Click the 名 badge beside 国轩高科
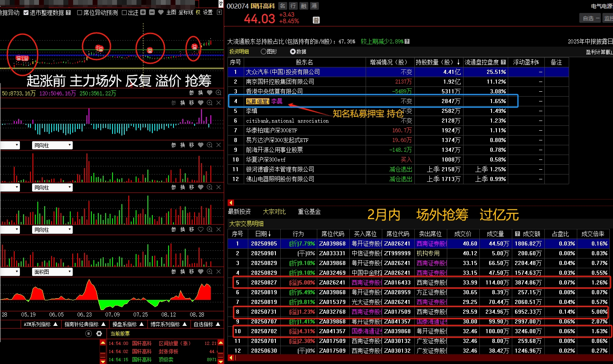The image size is (613, 364). 283,6
